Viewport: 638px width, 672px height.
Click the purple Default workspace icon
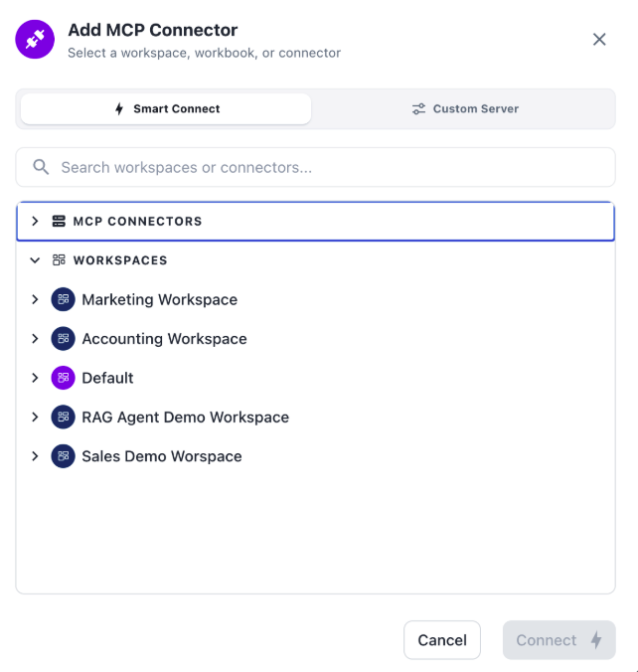63,378
